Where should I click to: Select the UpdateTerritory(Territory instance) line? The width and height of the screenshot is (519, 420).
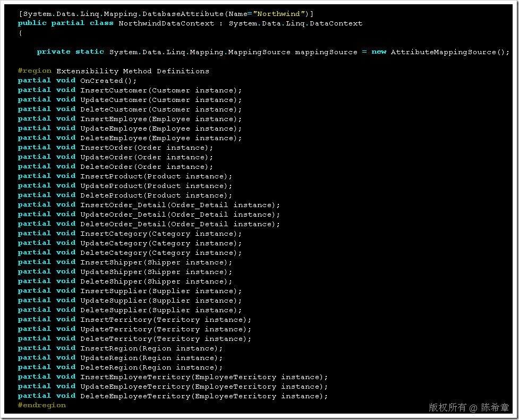[x=135, y=329]
